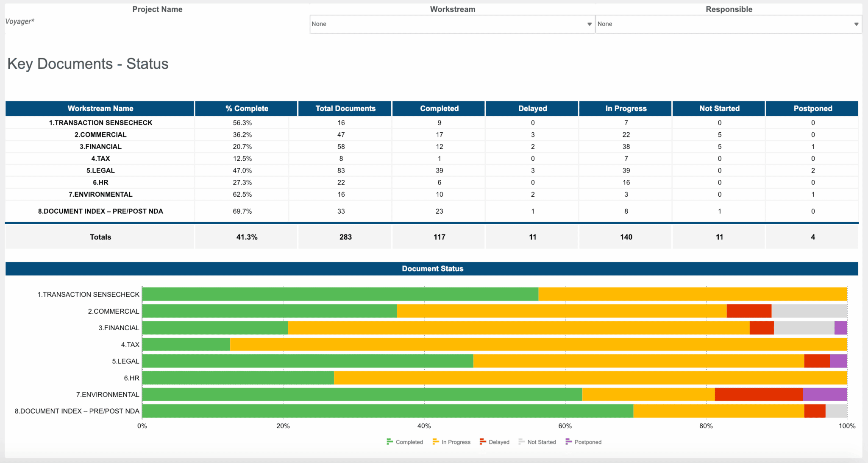
Task: Click Transaction Sensecheck orange in progress bar
Action: 693,294
